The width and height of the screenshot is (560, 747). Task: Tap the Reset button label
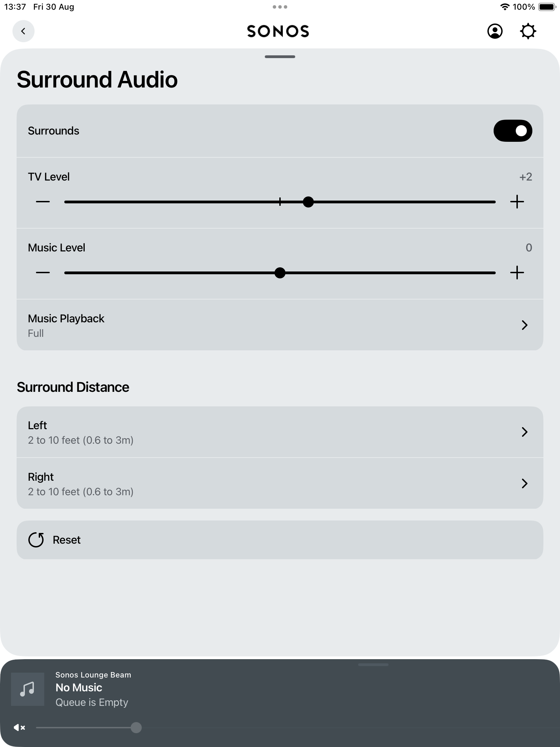click(66, 539)
